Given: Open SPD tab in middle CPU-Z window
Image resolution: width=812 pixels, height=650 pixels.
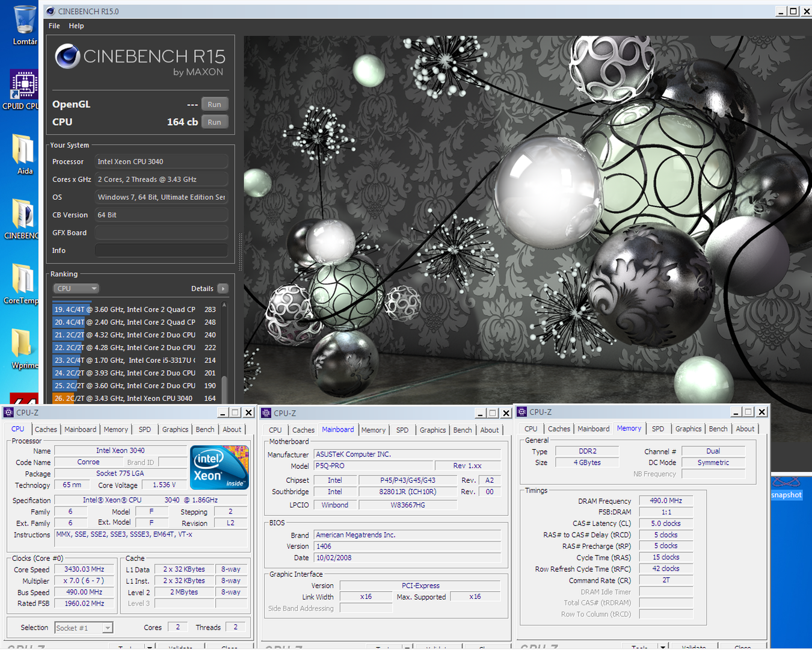Looking at the screenshot, I should [x=402, y=430].
